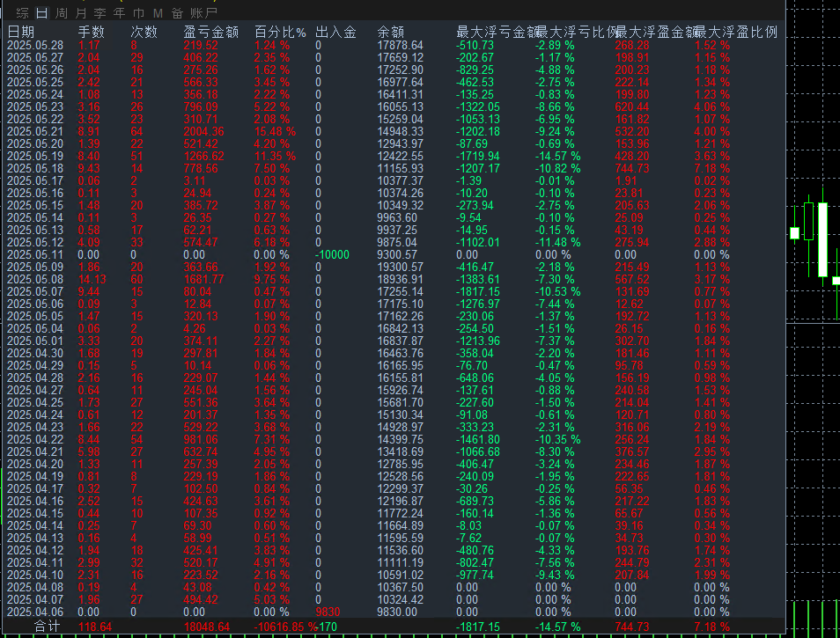Select the 巾 toolbar item
This screenshot has height=638, width=840.
[138, 12]
